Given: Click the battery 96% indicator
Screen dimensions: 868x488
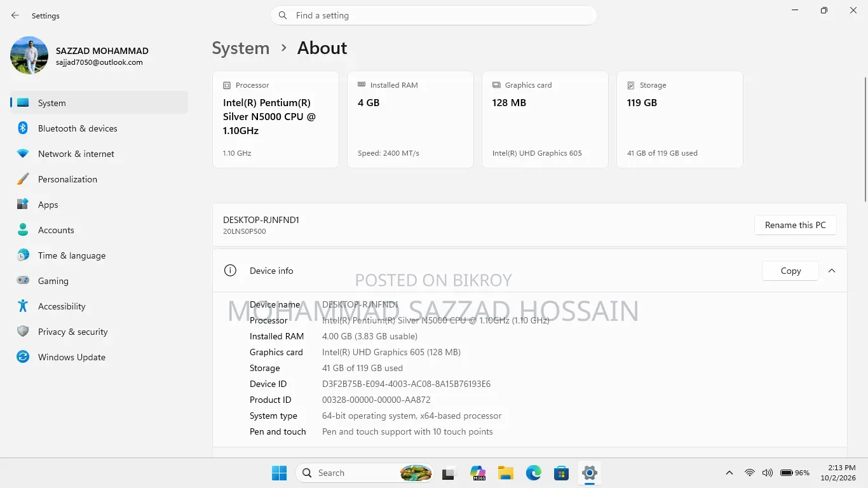Looking at the screenshot, I should [795, 473].
